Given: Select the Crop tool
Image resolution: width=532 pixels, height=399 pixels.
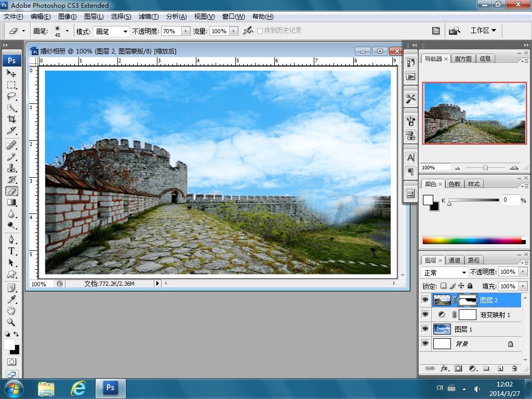Looking at the screenshot, I should 11,119.
